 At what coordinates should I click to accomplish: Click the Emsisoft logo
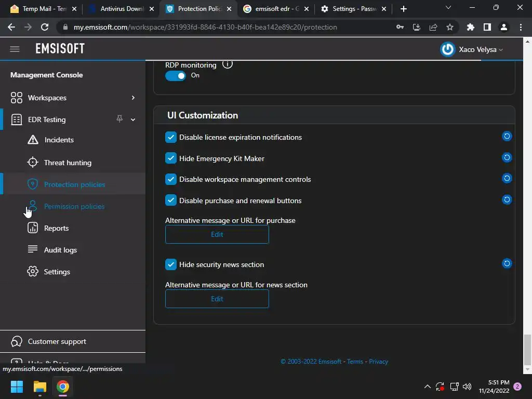60,49
